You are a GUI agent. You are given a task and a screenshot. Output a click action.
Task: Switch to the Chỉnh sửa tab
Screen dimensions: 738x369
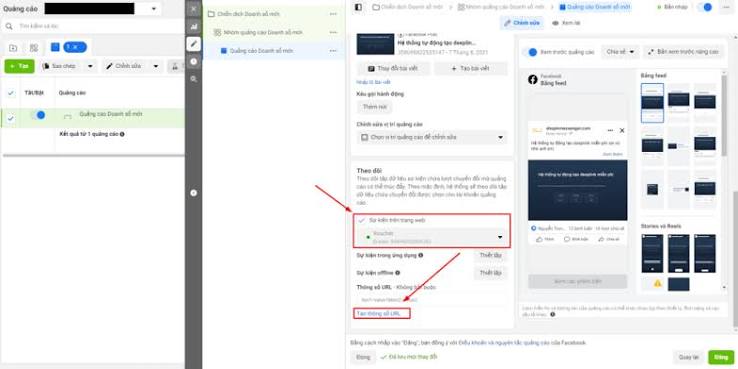coord(521,23)
